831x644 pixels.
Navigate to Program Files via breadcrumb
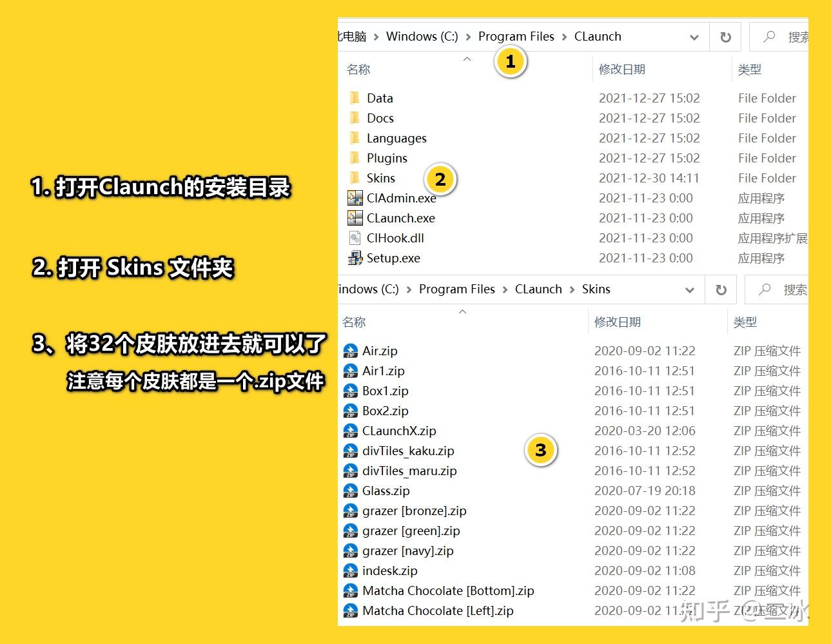click(516, 37)
